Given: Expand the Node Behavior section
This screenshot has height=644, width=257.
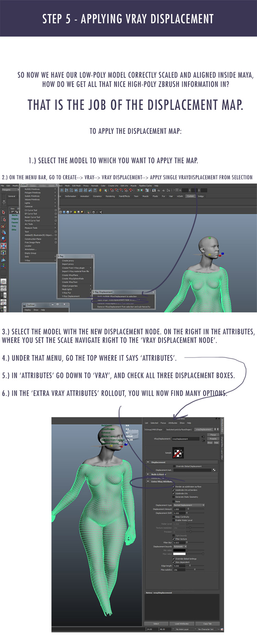Looking at the screenshot, I should (x=148, y=474).
